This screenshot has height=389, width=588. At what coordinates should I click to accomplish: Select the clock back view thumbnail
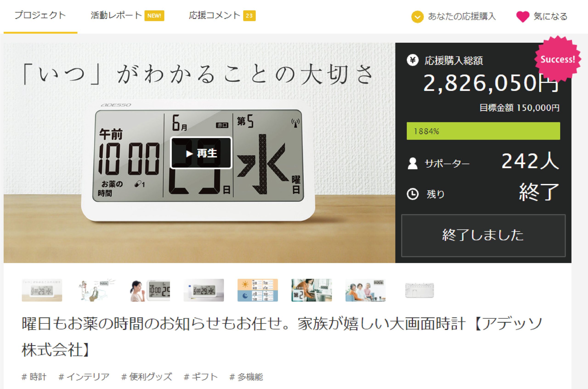420,290
